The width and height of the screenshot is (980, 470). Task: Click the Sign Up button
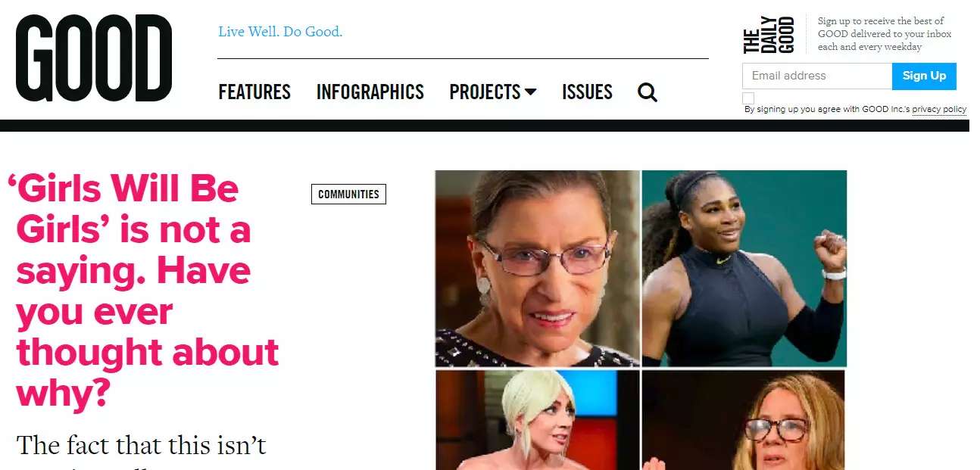coord(924,76)
